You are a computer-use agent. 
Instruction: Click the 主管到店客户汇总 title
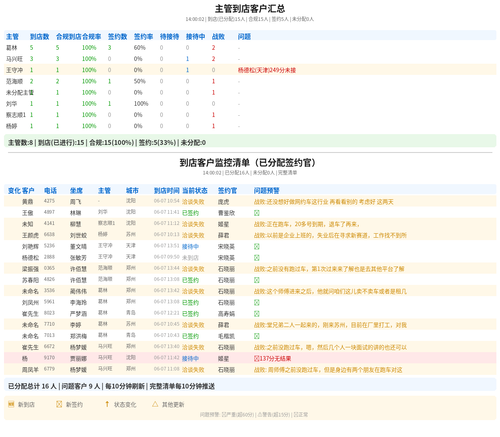pyautogui.click(x=250, y=9)
